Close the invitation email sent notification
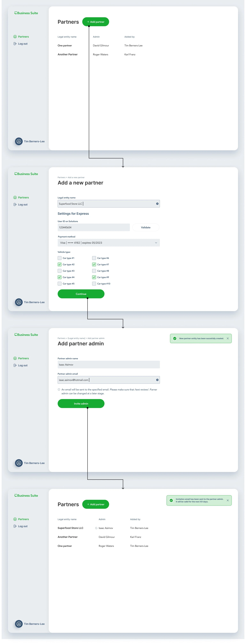The height and width of the screenshot is (644, 246). coord(227,500)
